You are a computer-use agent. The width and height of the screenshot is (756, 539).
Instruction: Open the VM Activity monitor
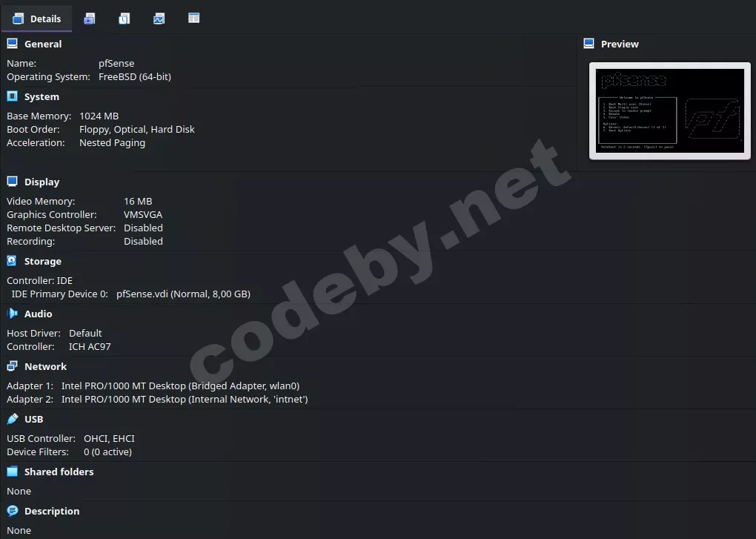159,18
